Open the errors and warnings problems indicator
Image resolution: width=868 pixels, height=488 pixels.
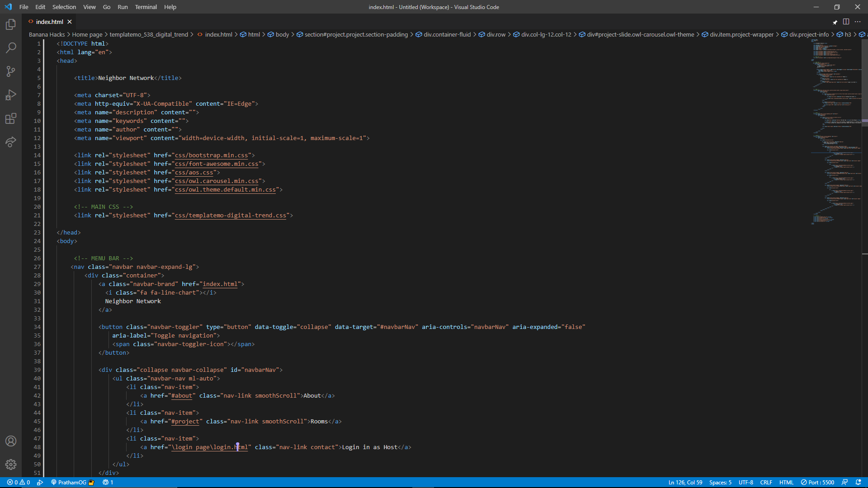pos(19,482)
